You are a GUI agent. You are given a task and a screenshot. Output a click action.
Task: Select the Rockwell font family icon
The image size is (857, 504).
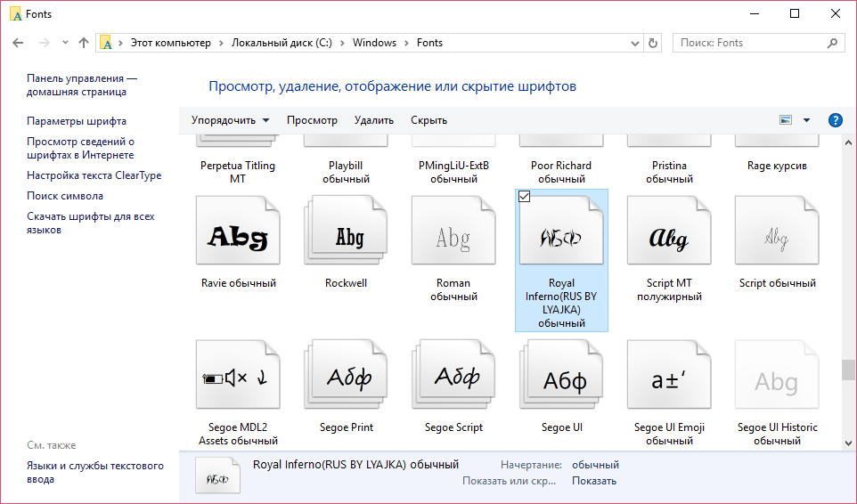pyautogui.click(x=347, y=236)
